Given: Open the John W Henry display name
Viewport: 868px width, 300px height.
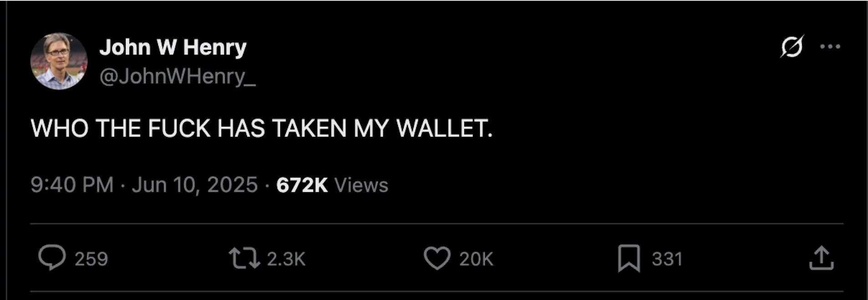Looking at the screenshot, I should tap(173, 47).
